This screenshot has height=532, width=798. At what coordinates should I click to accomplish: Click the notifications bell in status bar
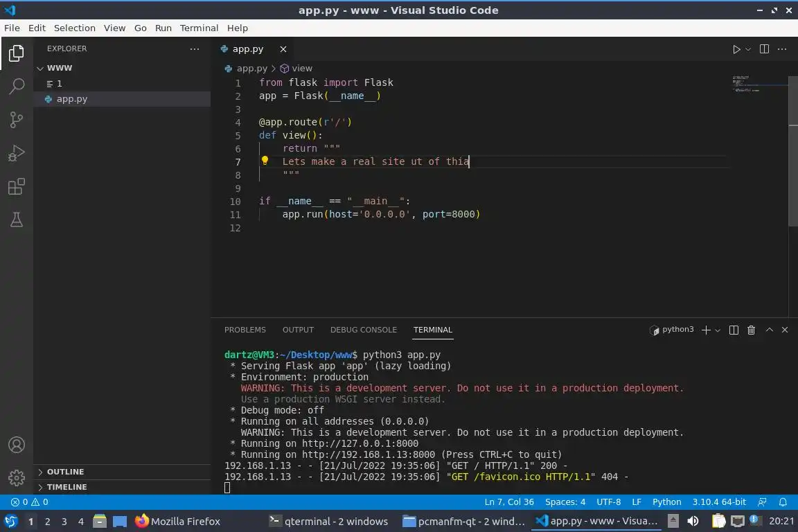tap(783, 502)
